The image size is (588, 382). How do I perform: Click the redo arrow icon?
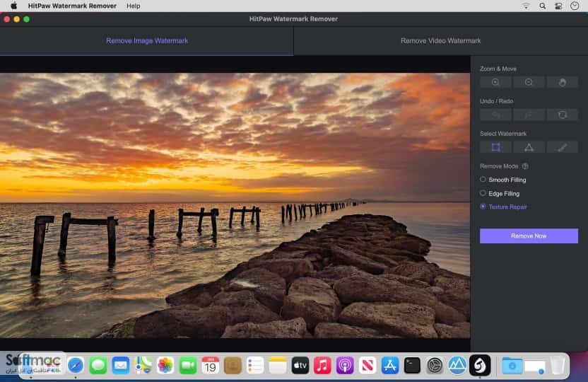pos(529,115)
